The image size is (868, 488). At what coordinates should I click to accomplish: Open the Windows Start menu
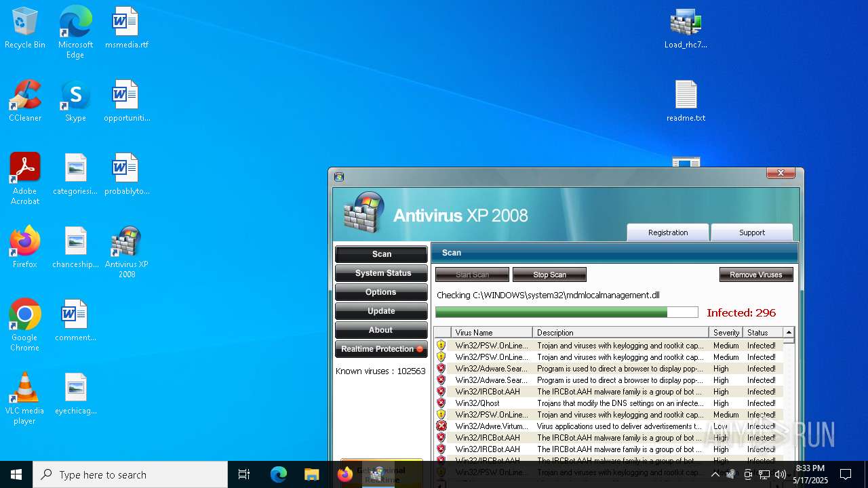(16, 474)
